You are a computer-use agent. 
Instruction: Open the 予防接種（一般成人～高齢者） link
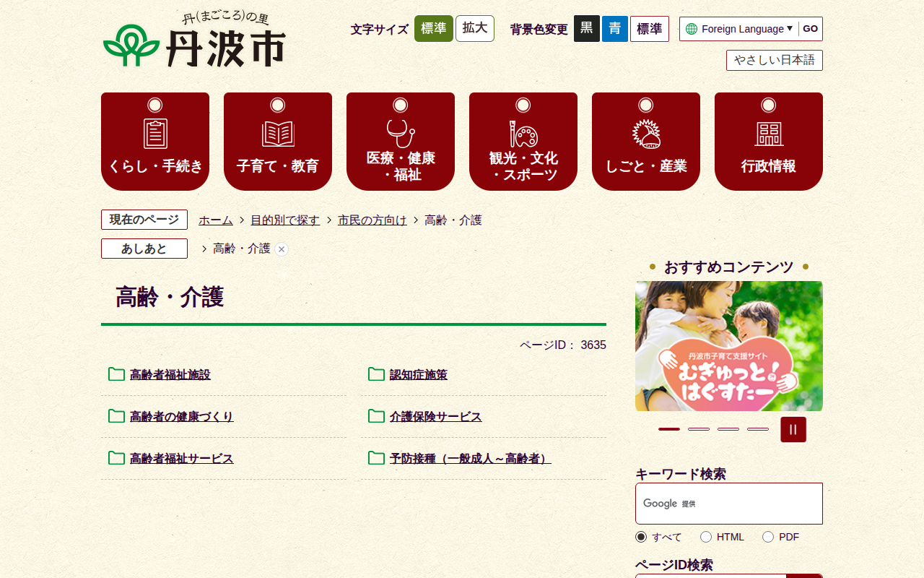pos(471,459)
